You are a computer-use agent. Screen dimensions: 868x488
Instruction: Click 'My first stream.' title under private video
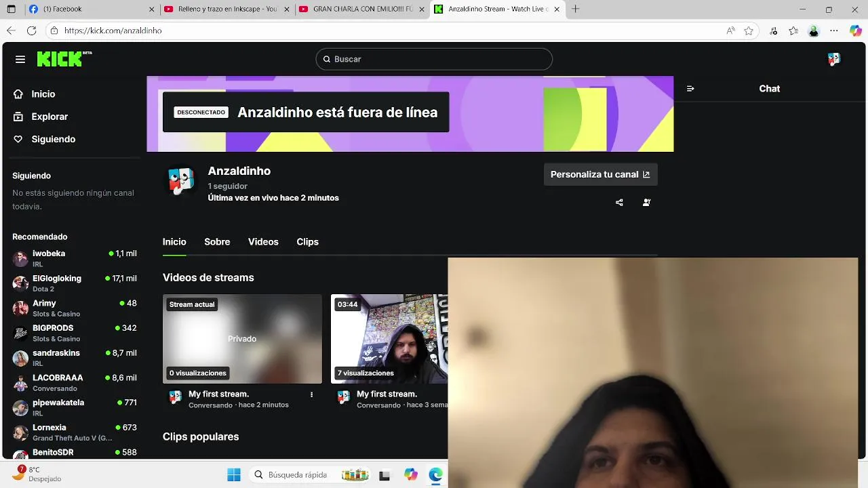[x=219, y=394]
